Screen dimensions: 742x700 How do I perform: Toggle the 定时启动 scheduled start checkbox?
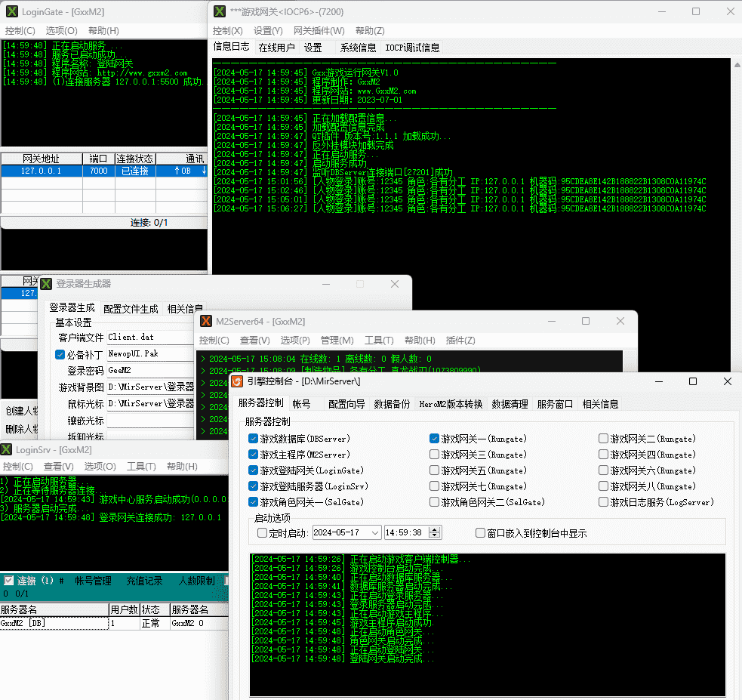pos(262,533)
